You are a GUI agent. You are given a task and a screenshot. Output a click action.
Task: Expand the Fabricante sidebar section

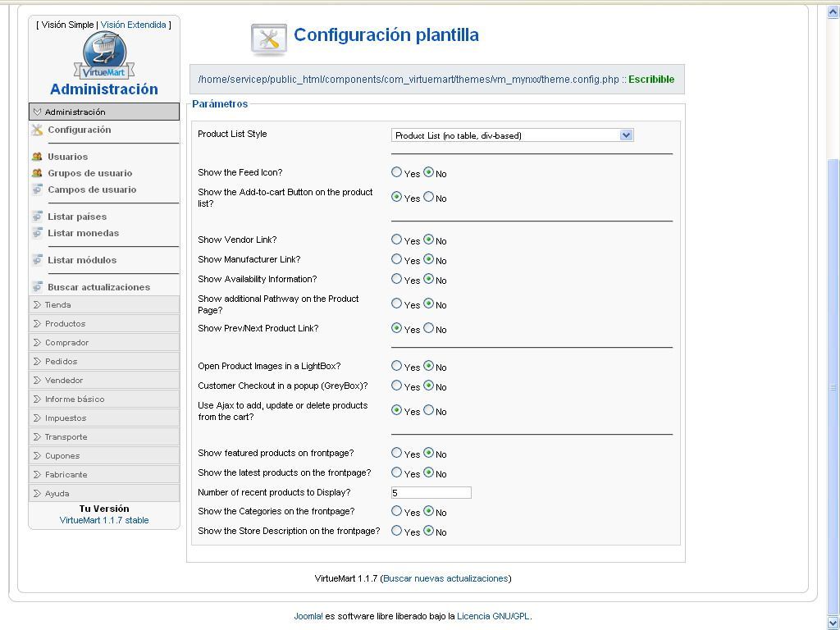(x=104, y=475)
